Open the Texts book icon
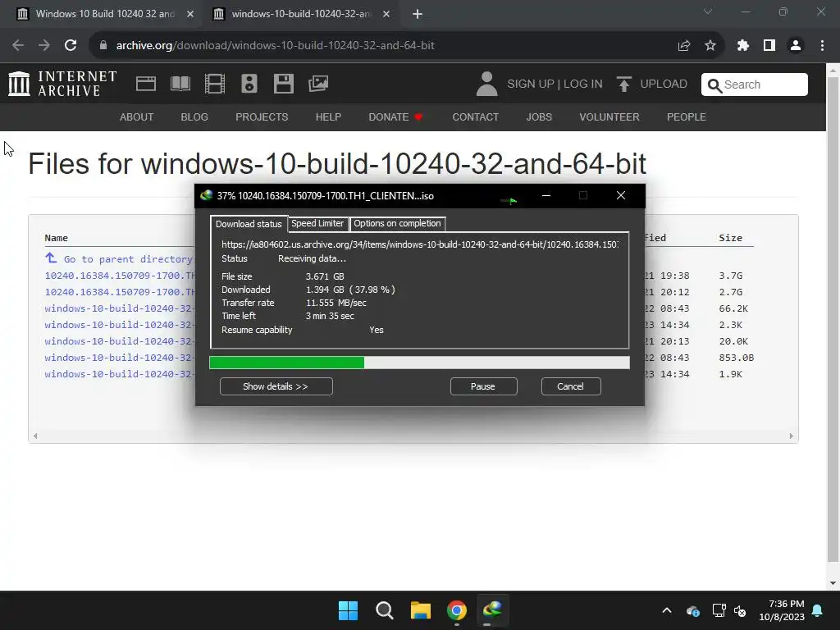840x630 pixels. pyautogui.click(x=180, y=84)
